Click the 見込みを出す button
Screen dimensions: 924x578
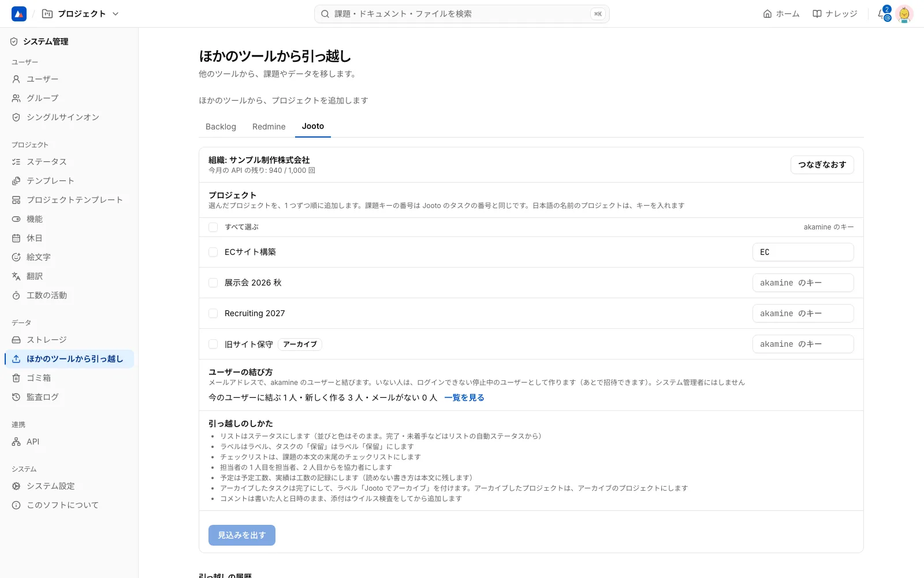coord(241,535)
